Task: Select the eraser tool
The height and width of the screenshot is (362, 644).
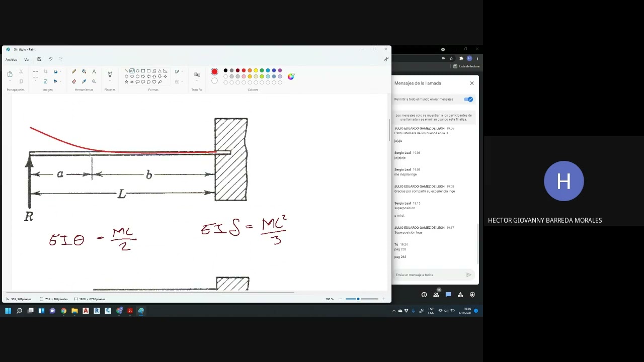Action: pyautogui.click(x=74, y=81)
